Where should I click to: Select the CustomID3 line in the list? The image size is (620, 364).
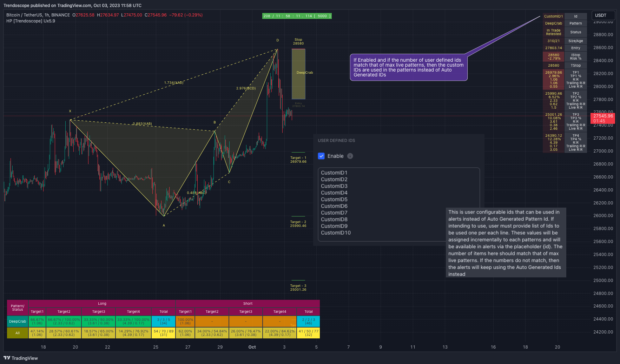coord(334,186)
